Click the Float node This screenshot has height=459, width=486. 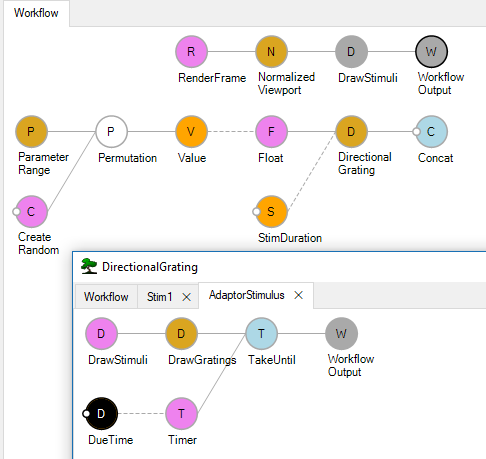271,132
